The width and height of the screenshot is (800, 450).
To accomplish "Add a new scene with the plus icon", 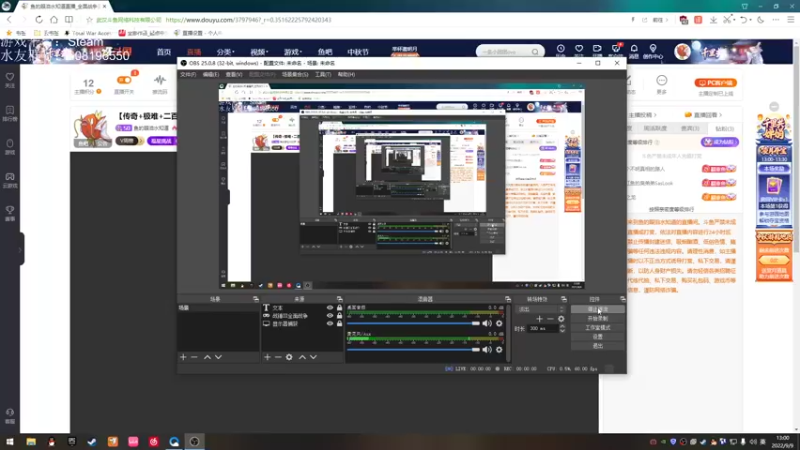I will point(183,357).
